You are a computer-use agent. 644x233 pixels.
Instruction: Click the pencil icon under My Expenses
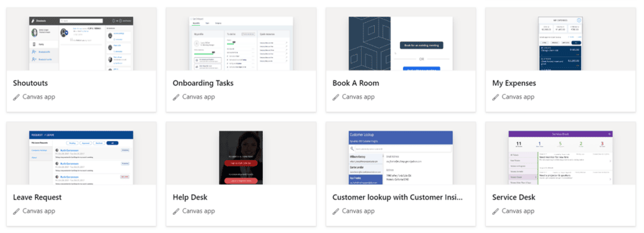tap(496, 97)
